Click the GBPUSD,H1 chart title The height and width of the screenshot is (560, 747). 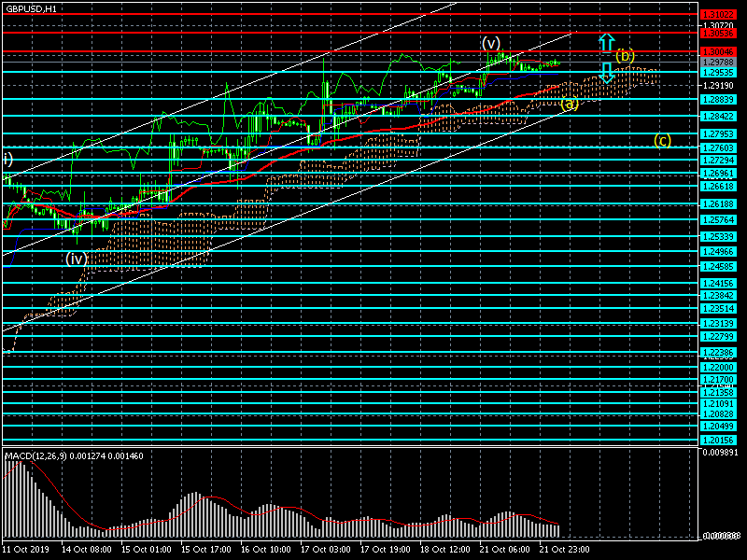[31, 7]
